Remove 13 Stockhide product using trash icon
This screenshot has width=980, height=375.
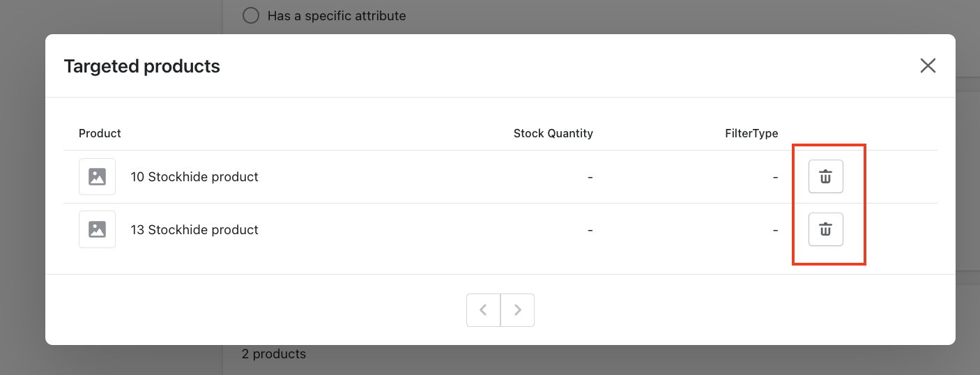(x=825, y=229)
